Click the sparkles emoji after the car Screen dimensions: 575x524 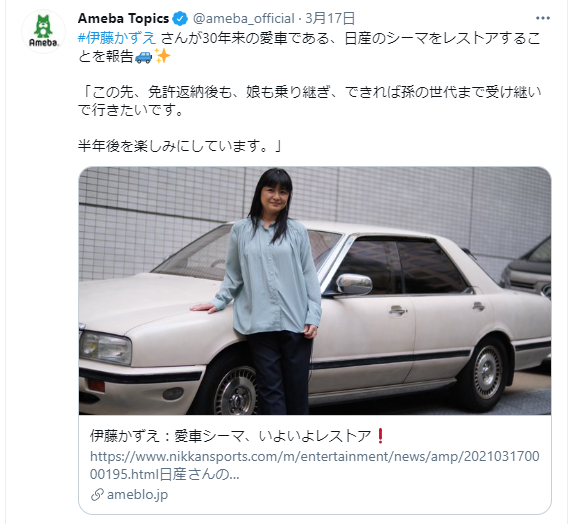(162, 56)
